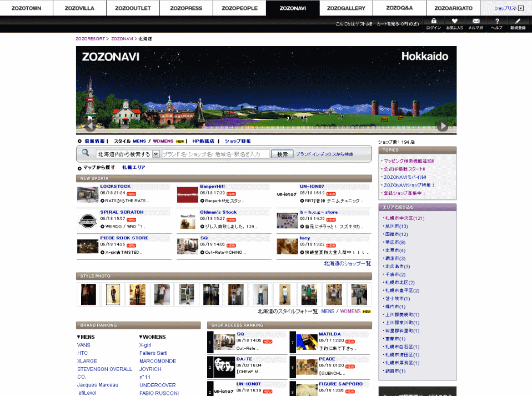
Task: Open style MENS link under banner
Action: [x=139, y=141]
